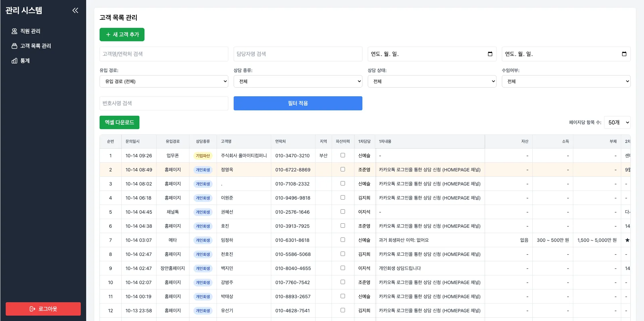Check the 파산이력 box for 주식회사 올마이티컴퍼니

343,155
